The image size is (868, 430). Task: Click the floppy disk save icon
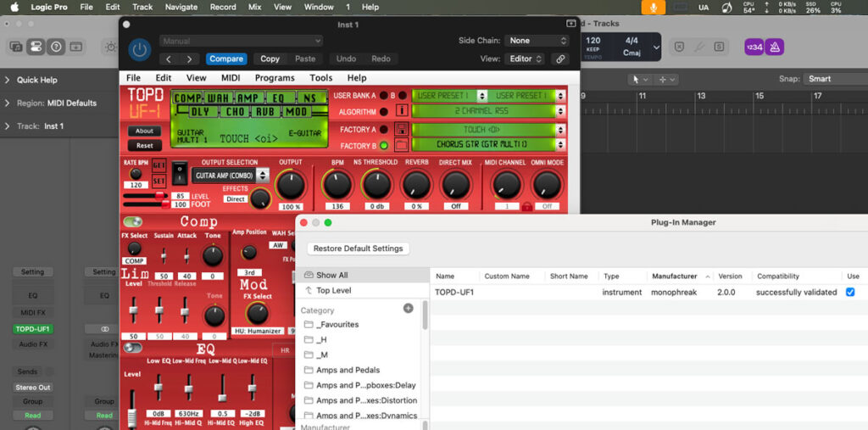tap(402, 130)
